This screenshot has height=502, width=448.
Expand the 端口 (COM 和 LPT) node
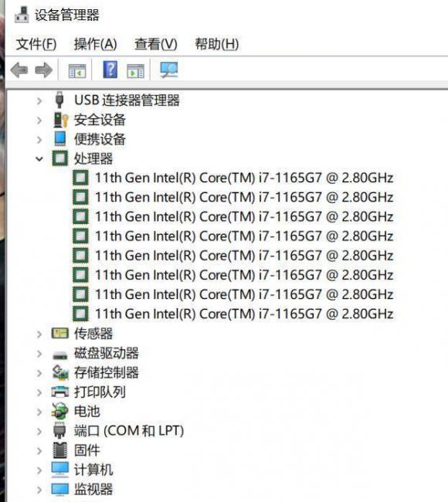click(39, 432)
